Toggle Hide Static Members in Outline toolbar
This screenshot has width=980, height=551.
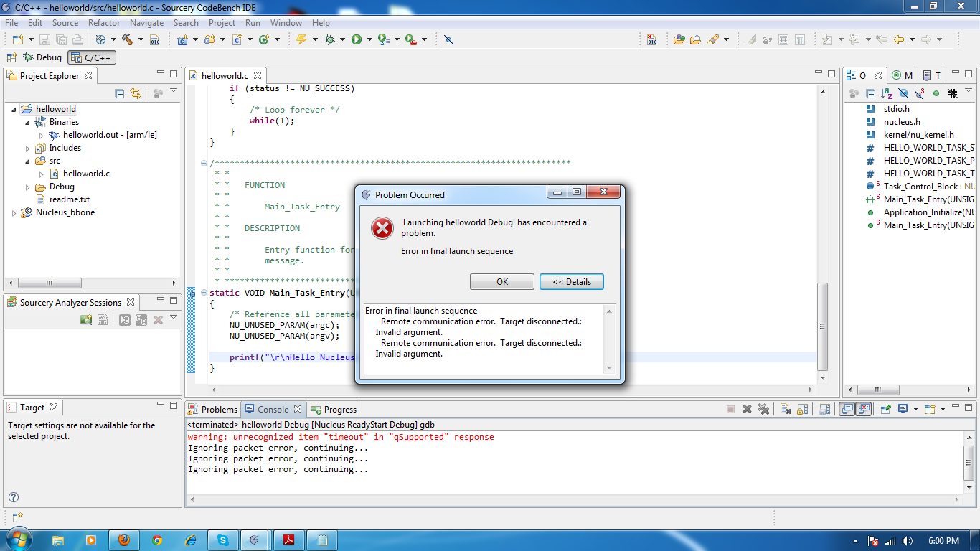(x=920, y=93)
